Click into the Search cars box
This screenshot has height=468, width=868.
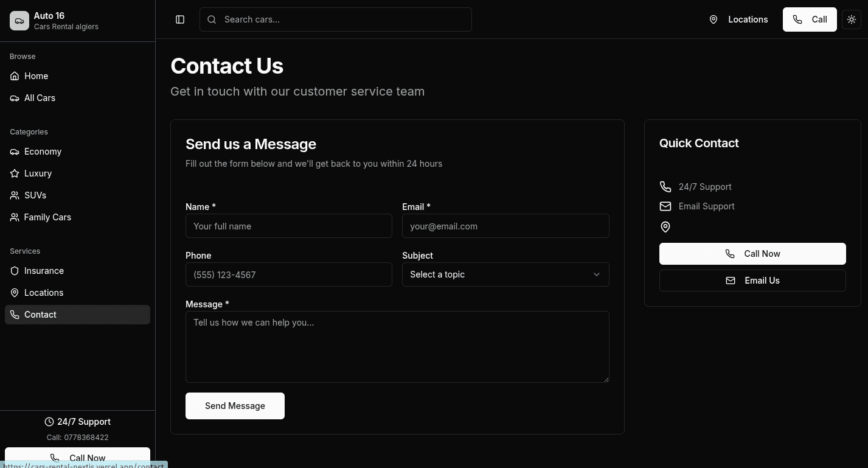(336, 19)
